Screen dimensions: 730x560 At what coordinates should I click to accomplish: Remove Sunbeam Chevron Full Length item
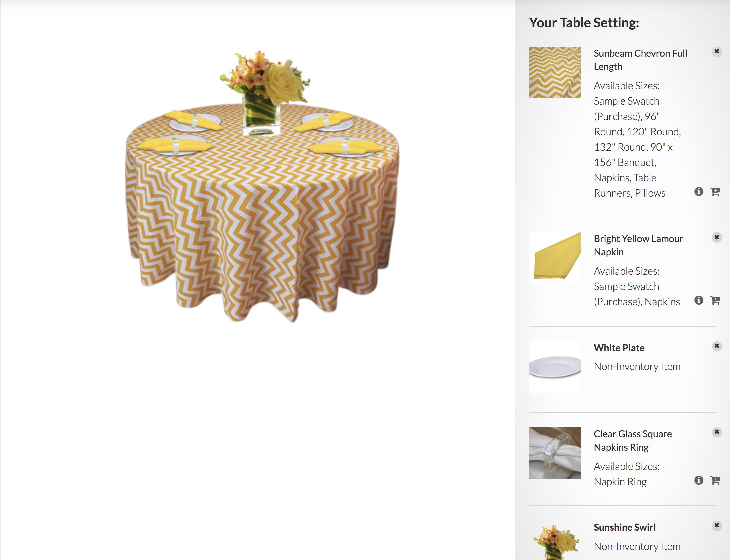point(717,52)
